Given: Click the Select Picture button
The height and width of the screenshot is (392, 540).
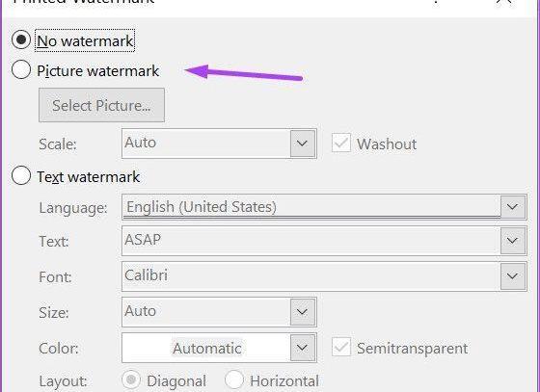Looking at the screenshot, I should click(101, 105).
